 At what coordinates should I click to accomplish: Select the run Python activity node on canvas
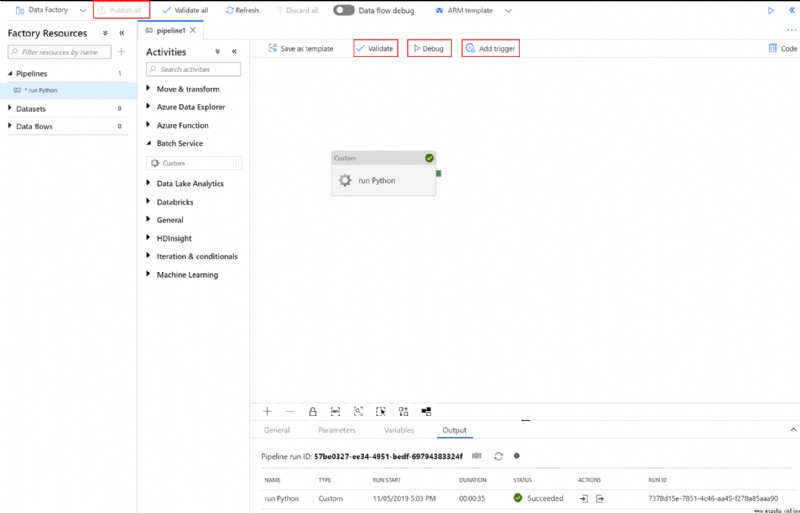pyautogui.click(x=384, y=174)
